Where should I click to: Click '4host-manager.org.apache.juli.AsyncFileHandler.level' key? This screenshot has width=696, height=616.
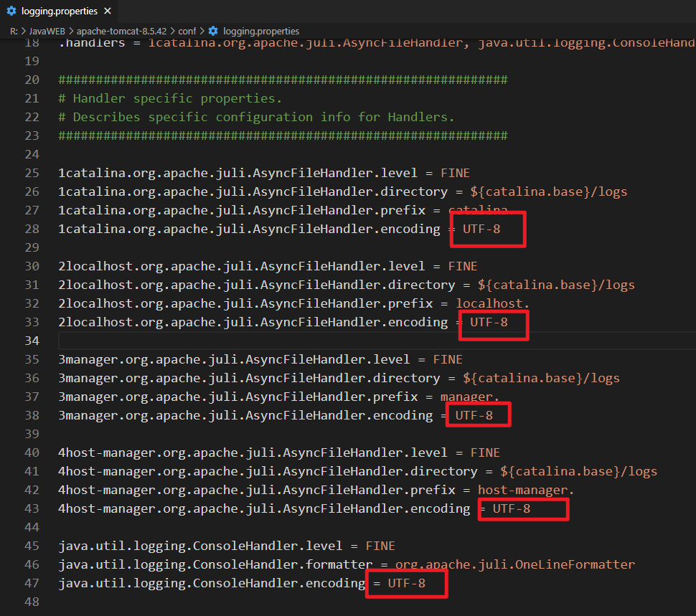pos(253,452)
